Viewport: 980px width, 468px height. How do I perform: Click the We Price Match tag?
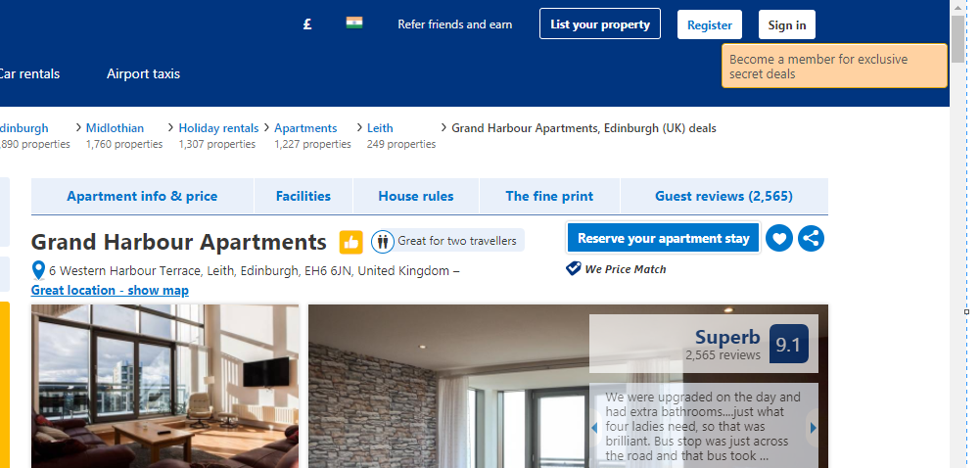pos(616,269)
